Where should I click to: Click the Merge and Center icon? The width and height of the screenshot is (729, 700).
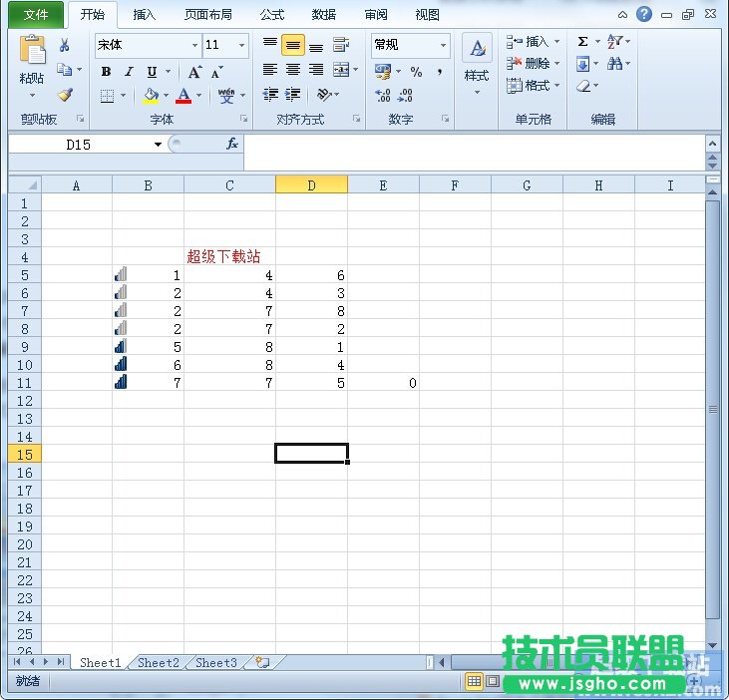341,70
